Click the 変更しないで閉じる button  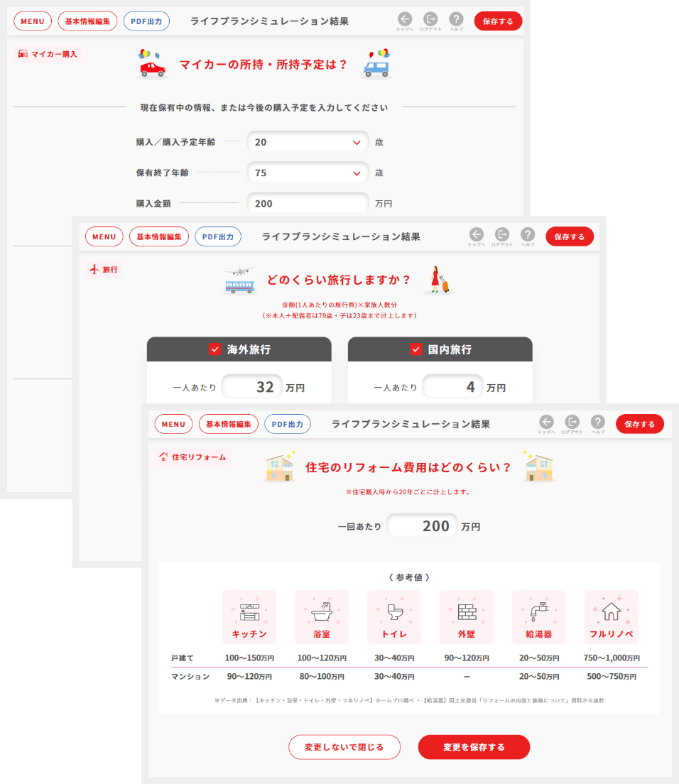[344, 747]
